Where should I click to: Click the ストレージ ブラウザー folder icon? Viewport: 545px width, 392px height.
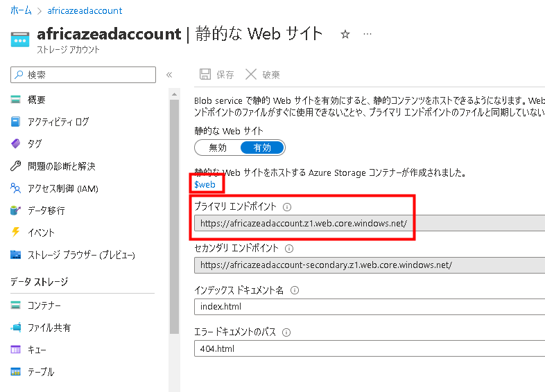(x=16, y=254)
